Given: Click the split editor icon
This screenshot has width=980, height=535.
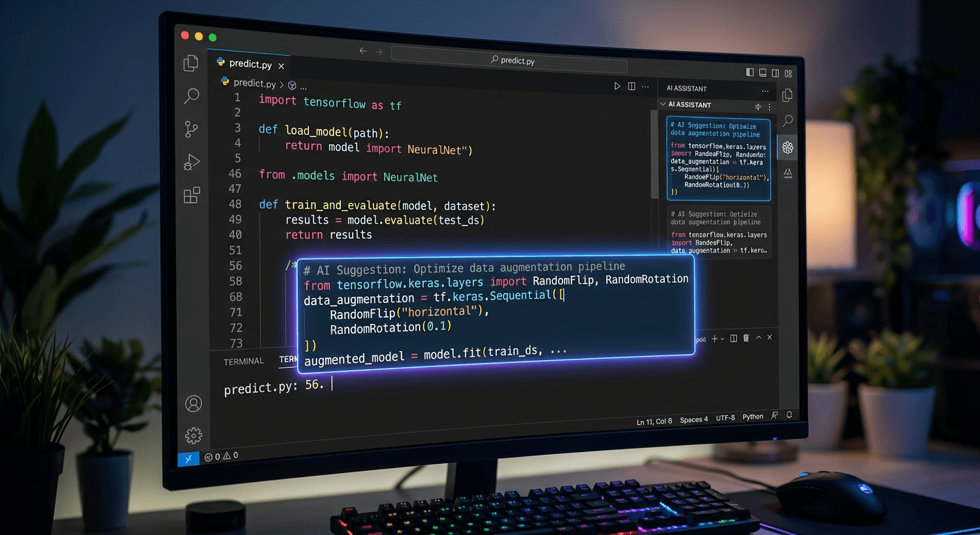Looking at the screenshot, I should (x=632, y=86).
